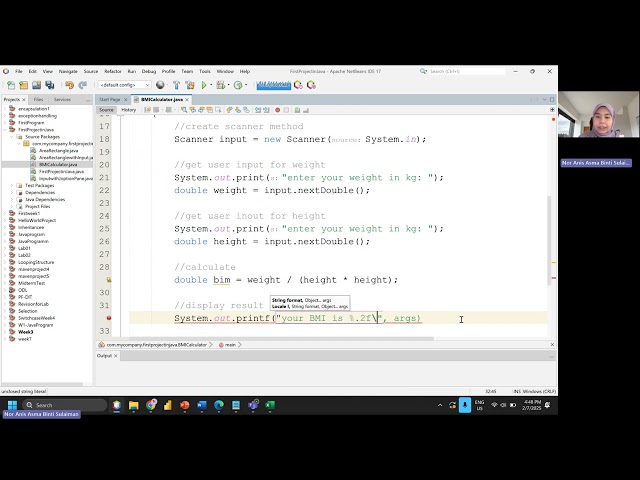The image size is (640, 480).
Task: Click the Debug Project toolbar icon
Action: 220,85
